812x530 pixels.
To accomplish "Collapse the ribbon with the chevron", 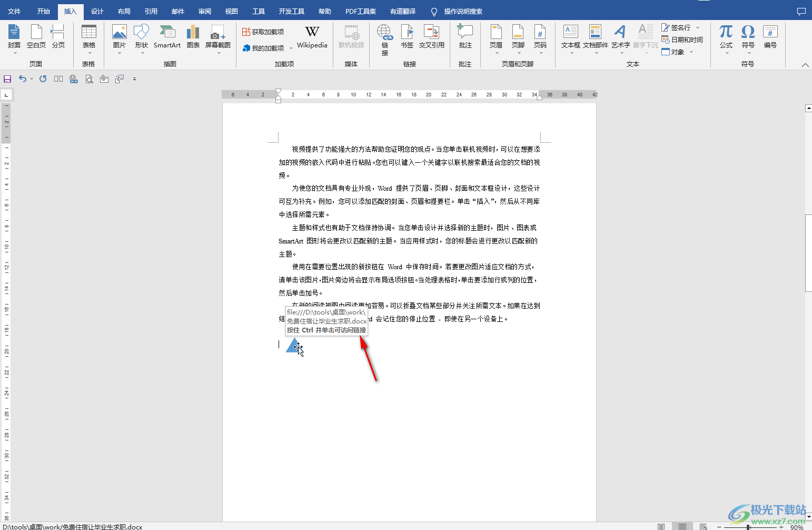I will [805, 65].
